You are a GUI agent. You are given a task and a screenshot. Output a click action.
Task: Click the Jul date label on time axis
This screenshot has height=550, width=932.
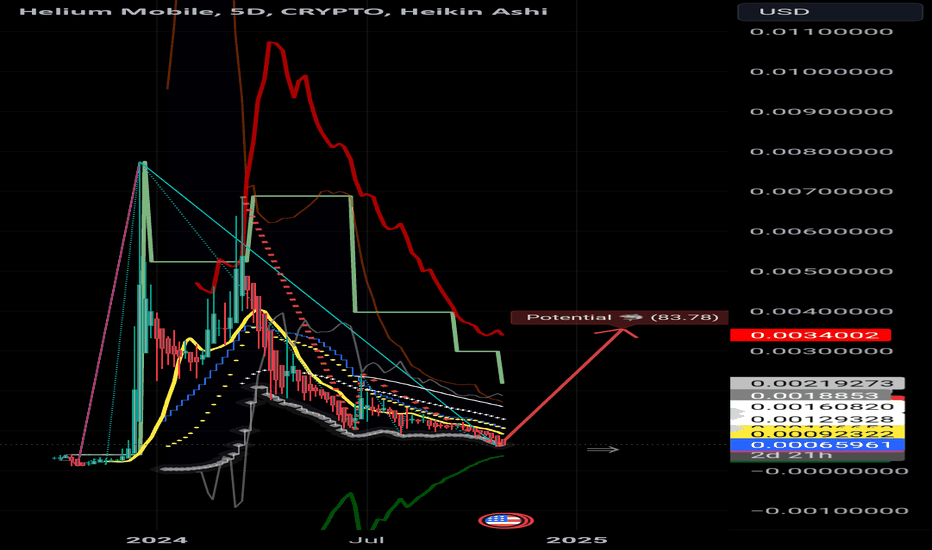point(366,540)
